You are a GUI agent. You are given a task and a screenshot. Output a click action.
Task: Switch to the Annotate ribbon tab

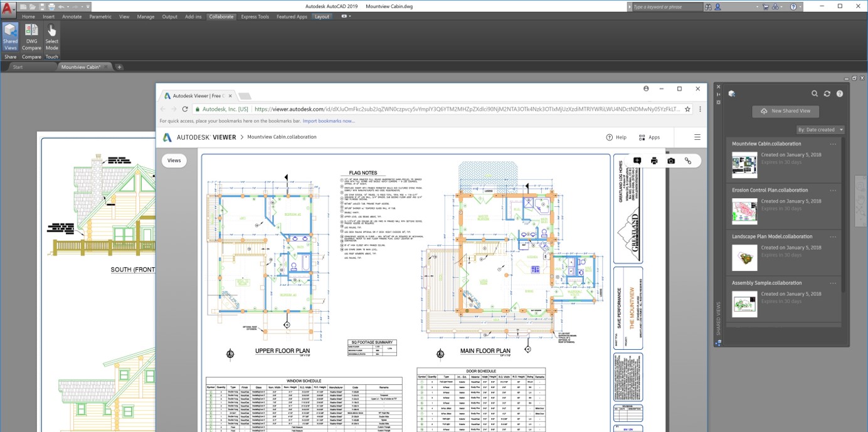[x=71, y=17]
